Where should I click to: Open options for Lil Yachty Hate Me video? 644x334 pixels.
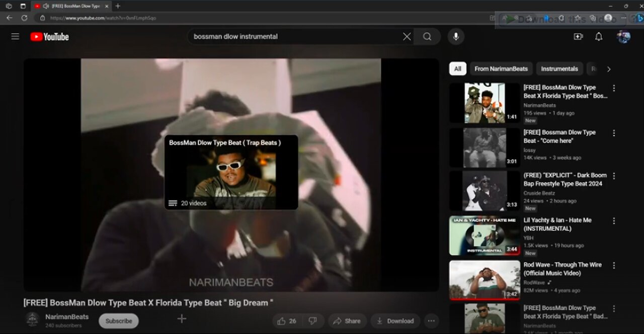pos(614,221)
